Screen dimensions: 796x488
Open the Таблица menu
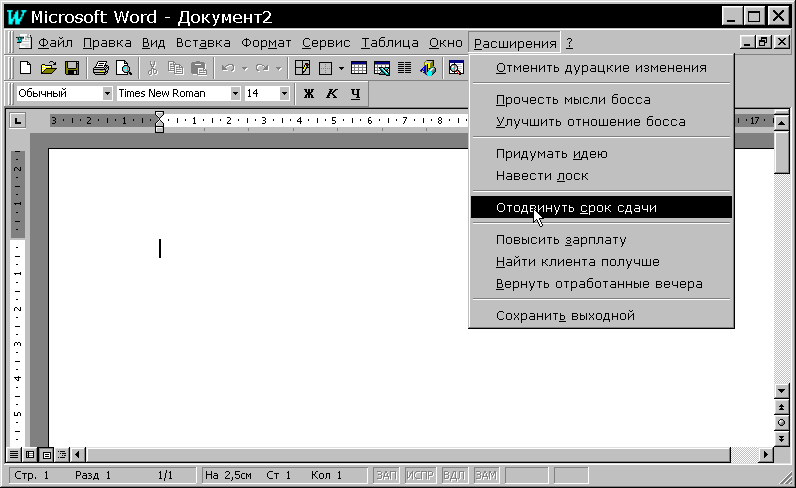(390, 43)
